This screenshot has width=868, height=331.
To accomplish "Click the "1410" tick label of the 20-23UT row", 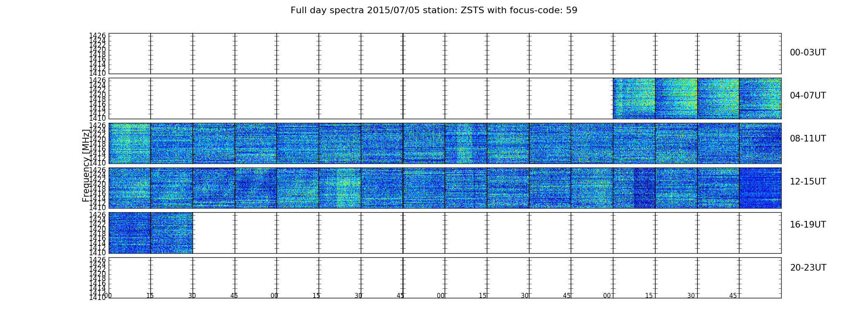I will [98, 297].
